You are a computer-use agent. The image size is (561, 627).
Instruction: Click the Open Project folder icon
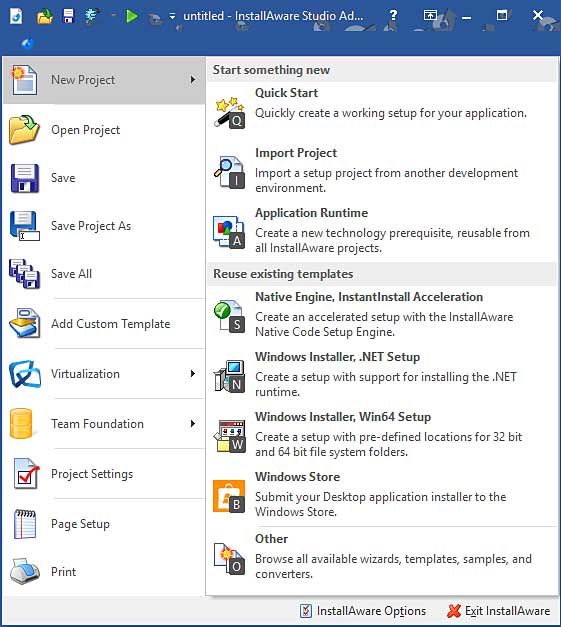(x=24, y=130)
